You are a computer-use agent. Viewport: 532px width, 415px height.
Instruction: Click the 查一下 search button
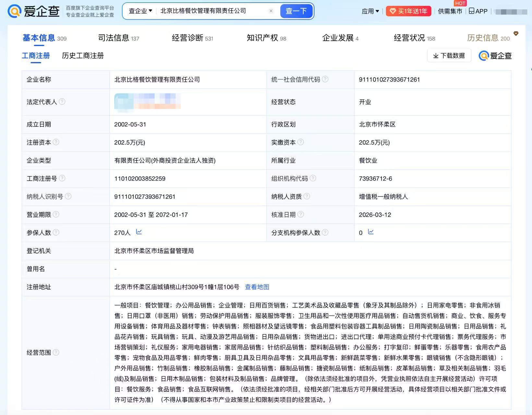pyautogui.click(x=296, y=11)
